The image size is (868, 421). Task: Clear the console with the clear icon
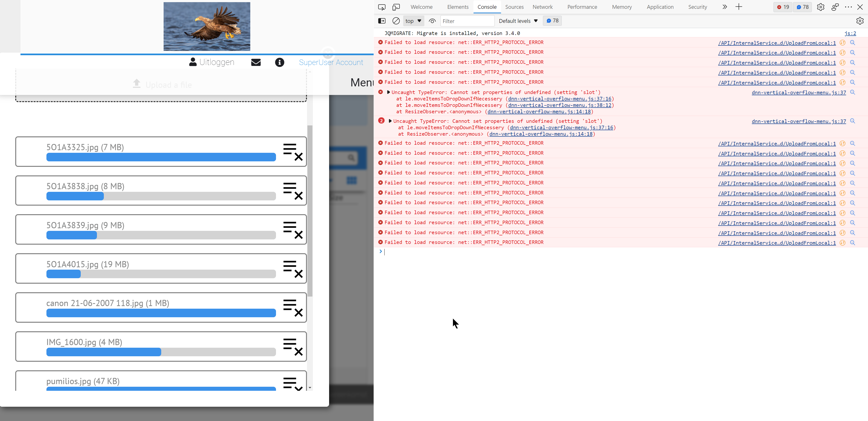point(396,20)
